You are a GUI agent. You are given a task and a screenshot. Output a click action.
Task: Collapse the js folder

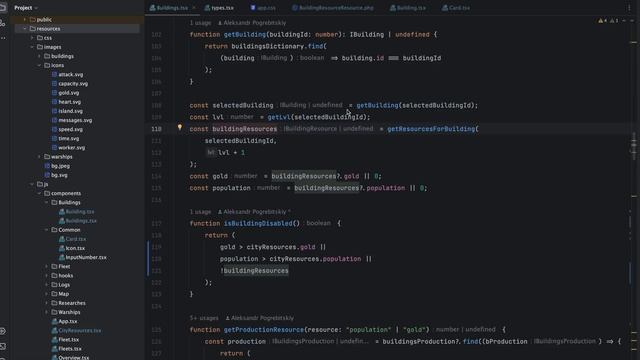click(32, 184)
